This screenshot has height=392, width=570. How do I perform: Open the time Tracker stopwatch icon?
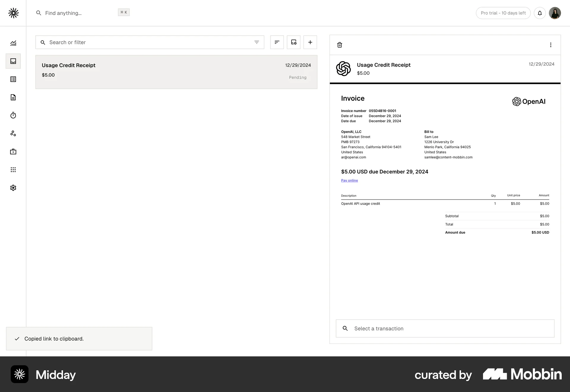pos(13,115)
